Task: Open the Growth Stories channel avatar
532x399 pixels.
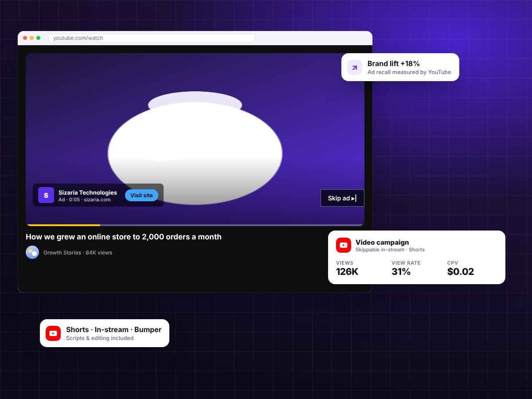Action: pos(32,252)
